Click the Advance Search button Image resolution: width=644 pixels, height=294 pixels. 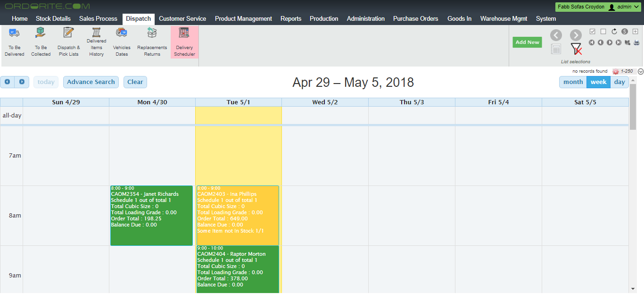click(x=91, y=82)
